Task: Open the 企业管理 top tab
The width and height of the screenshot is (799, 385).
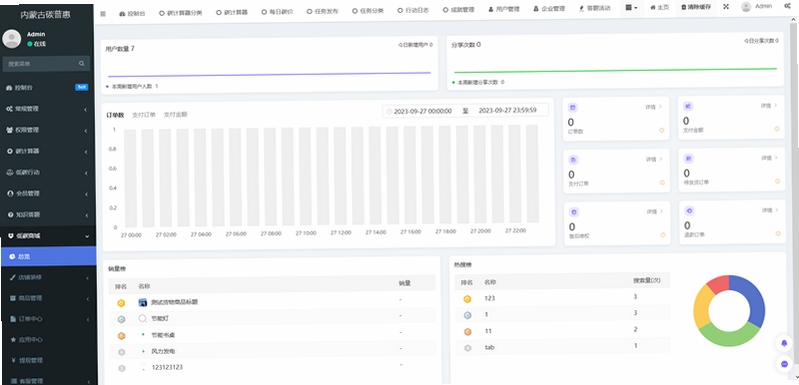Action: pyautogui.click(x=549, y=9)
